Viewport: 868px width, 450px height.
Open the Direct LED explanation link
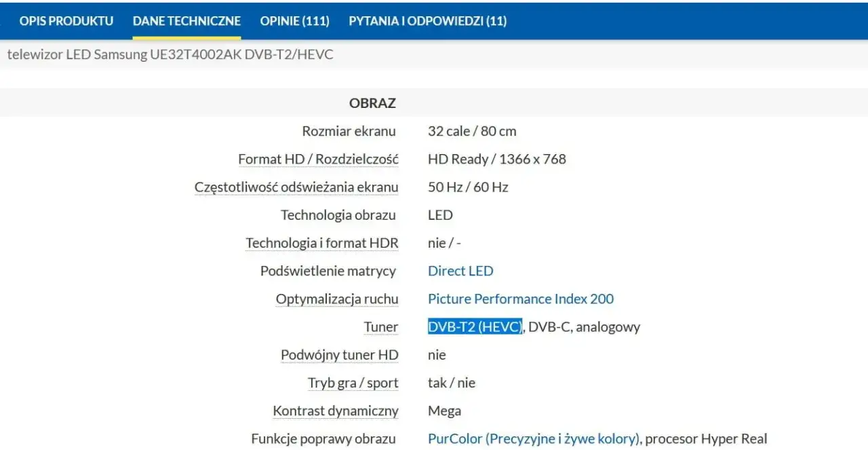click(460, 271)
